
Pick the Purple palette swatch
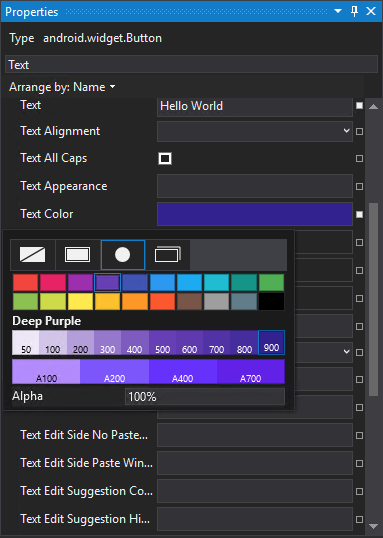pyautogui.click(x=80, y=282)
